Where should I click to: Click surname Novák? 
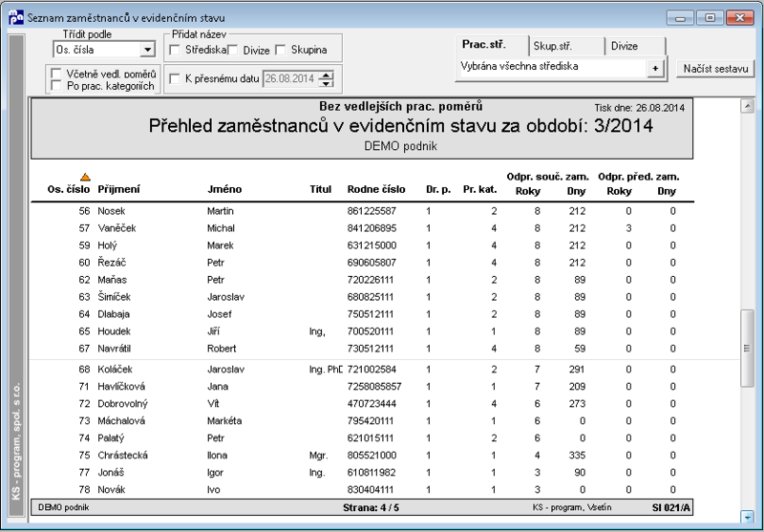pyautogui.click(x=112, y=490)
